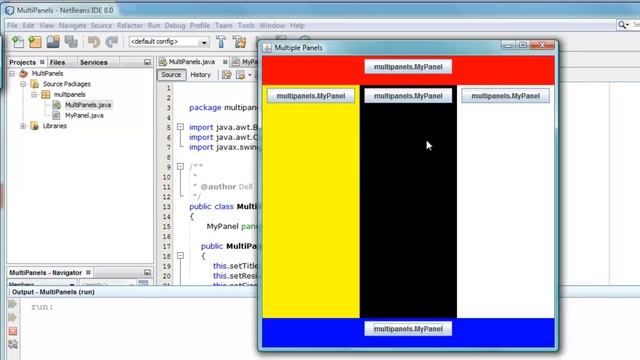Open the Profile menu
640x360 pixels.
point(200,25)
